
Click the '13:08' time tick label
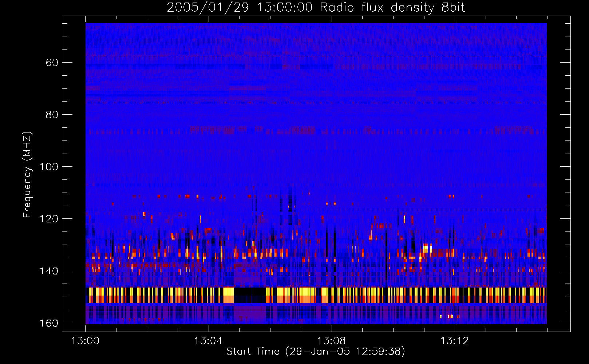click(331, 341)
